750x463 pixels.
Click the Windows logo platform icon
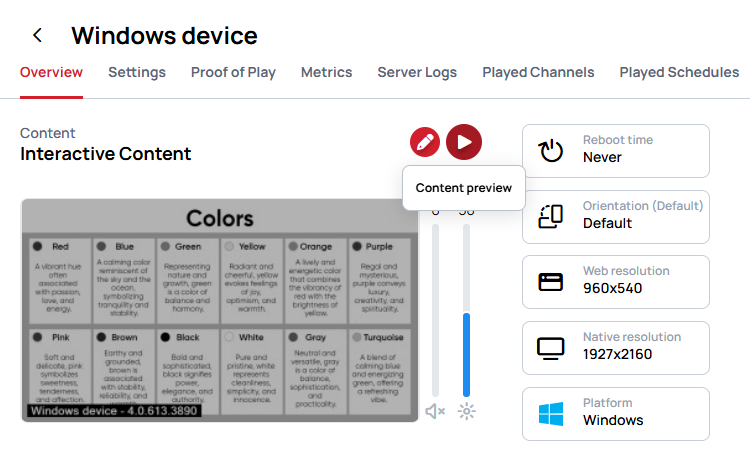(x=551, y=414)
